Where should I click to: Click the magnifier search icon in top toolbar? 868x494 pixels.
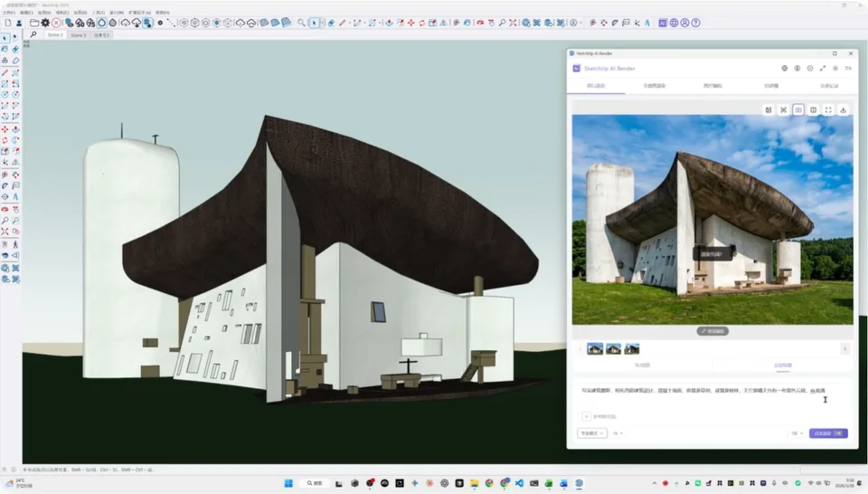click(x=301, y=23)
